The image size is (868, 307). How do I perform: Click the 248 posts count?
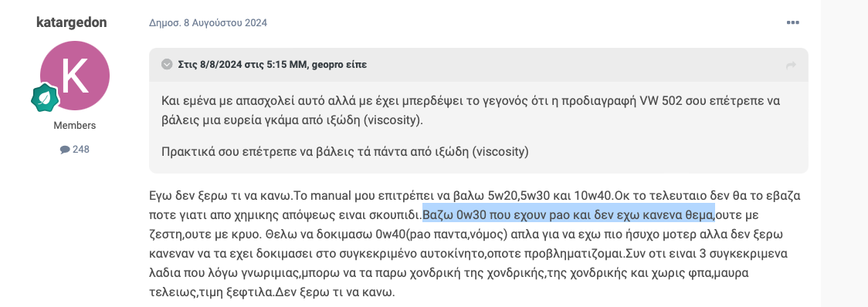point(81,150)
